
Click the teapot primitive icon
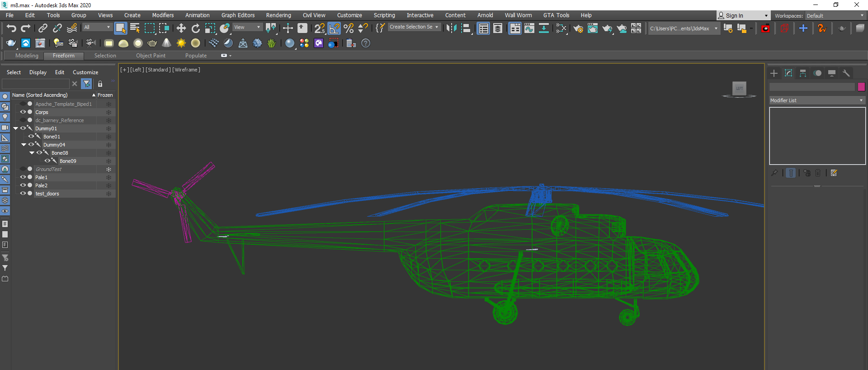[x=152, y=43]
